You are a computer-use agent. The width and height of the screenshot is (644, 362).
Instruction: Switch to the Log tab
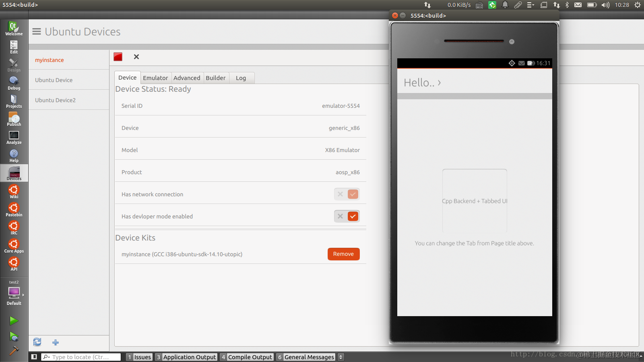click(241, 78)
